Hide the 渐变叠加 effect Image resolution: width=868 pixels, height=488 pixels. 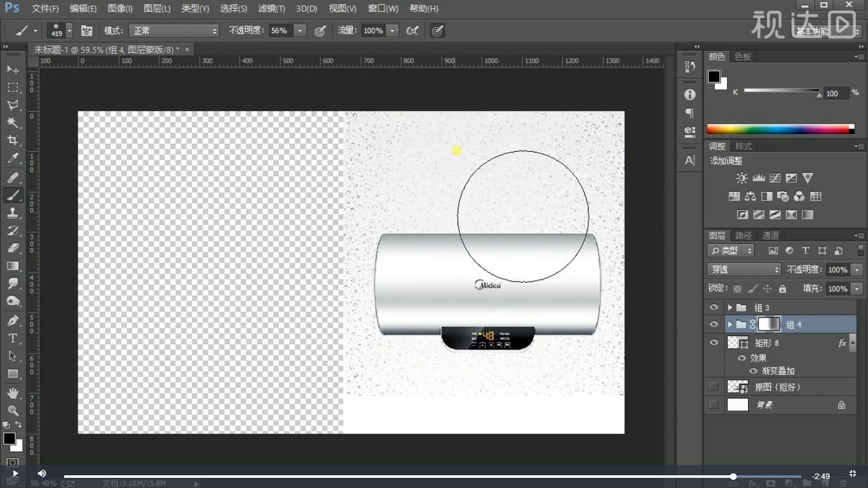click(754, 371)
